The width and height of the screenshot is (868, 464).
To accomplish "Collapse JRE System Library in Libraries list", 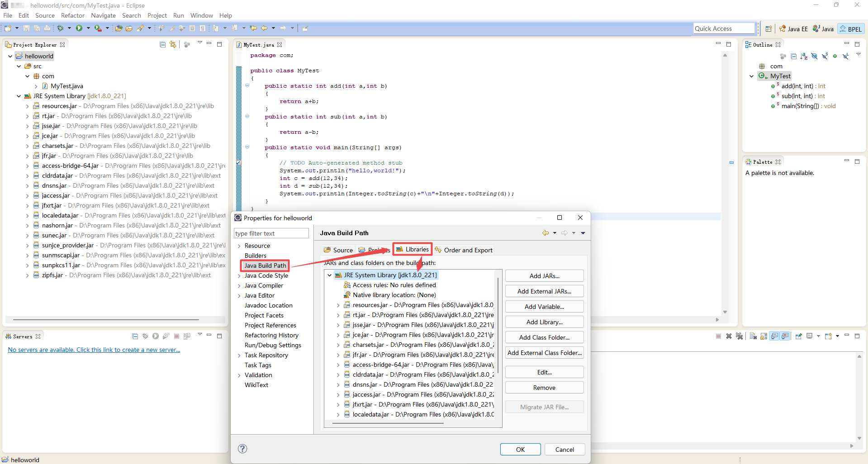I will pyautogui.click(x=329, y=275).
